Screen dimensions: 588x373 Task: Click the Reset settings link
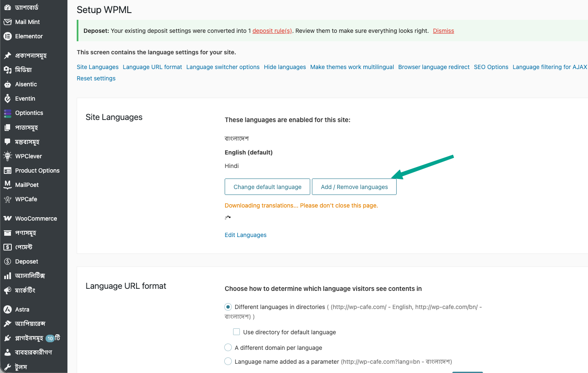(x=96, y=78)
